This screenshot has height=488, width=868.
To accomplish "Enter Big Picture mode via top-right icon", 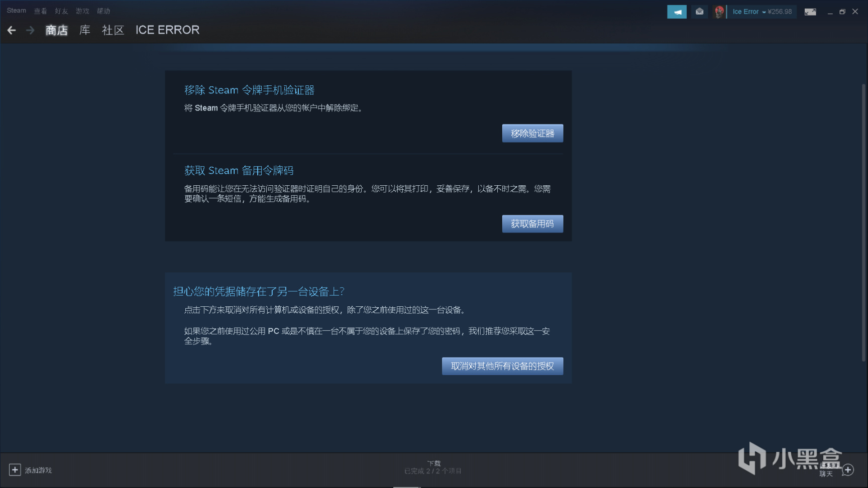I will point(810,11).
